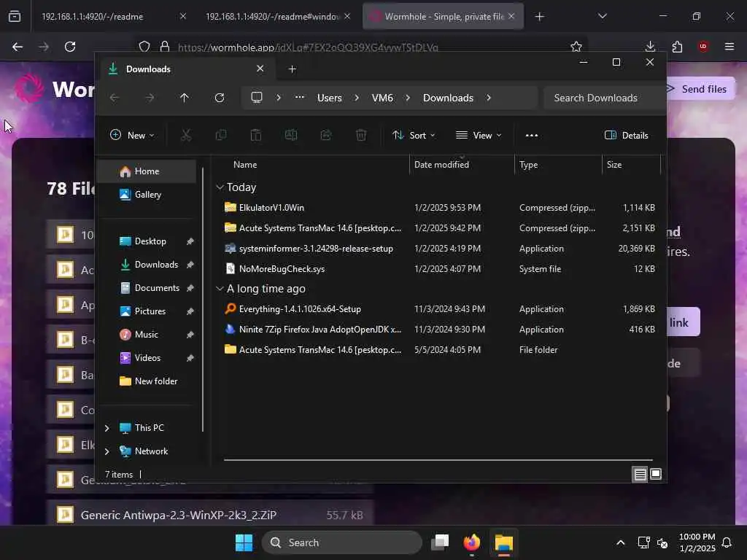This screenshot has width=747, height=560.
Task: Sort by the Date modified column header
Action: point(461,165)
